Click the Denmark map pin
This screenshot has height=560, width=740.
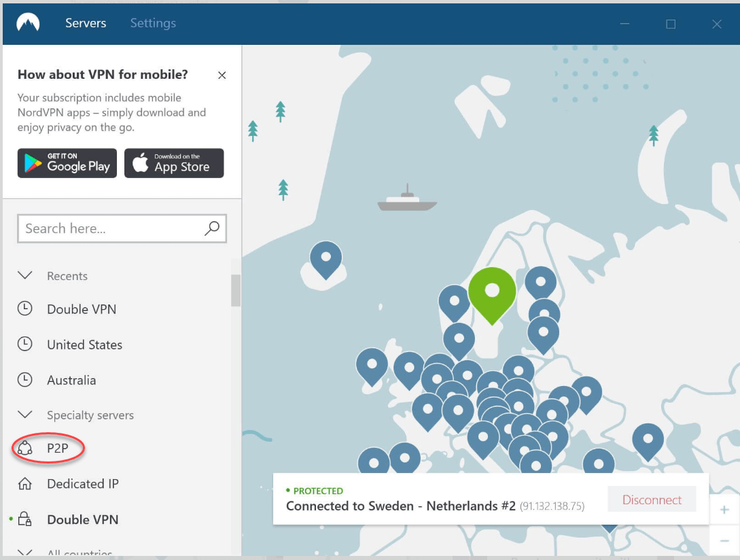point(459,341)
